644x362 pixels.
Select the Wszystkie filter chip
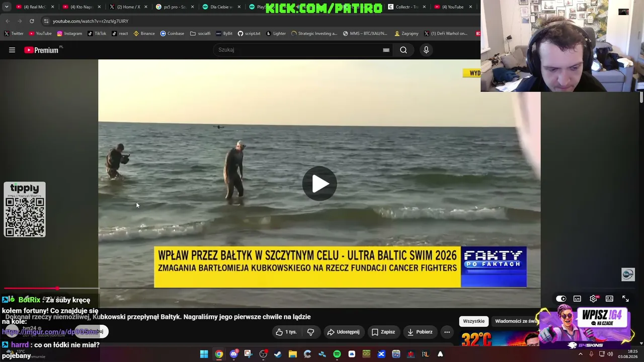tap(474, 321)
